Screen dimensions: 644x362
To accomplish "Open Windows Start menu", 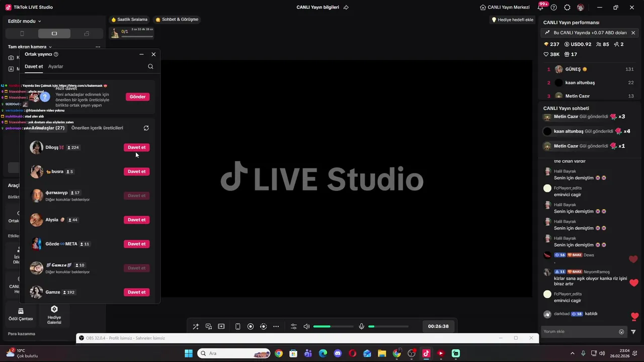I will pyautogui.click(x=189, y=353).
